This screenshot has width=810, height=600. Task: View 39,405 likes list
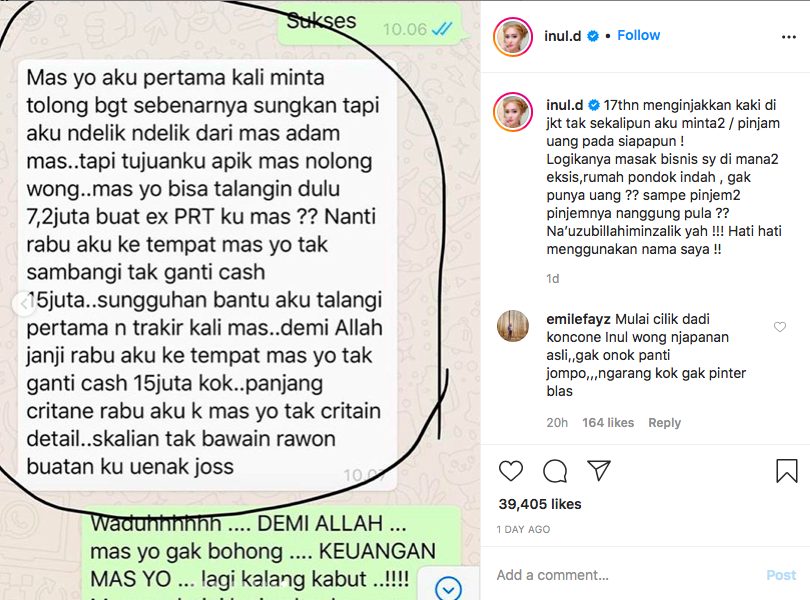point(540,504)
